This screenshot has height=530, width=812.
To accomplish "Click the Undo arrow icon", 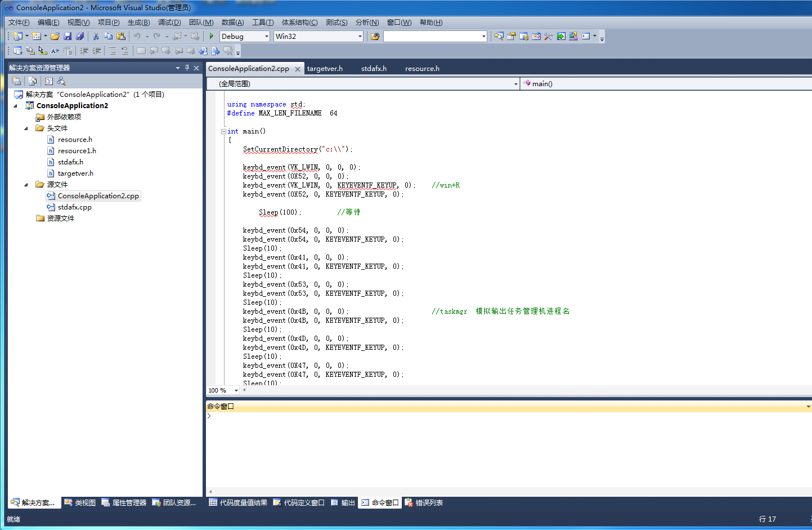I will pos(137,36).
